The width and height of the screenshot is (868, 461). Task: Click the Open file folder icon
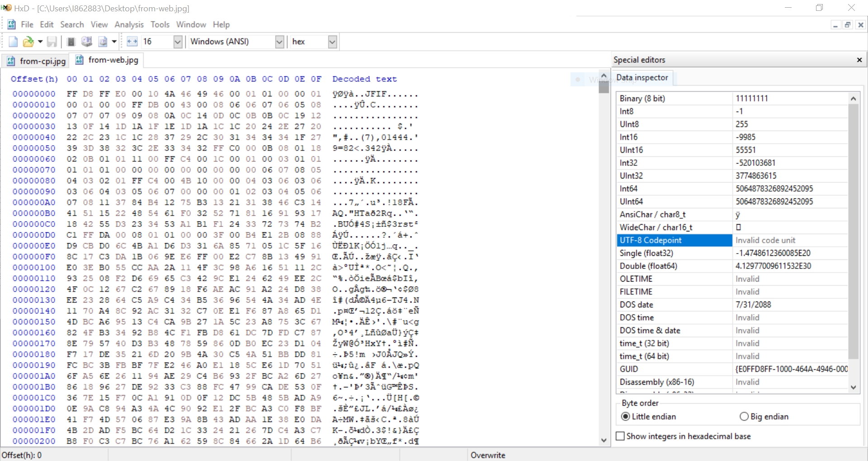click(28, 42)
